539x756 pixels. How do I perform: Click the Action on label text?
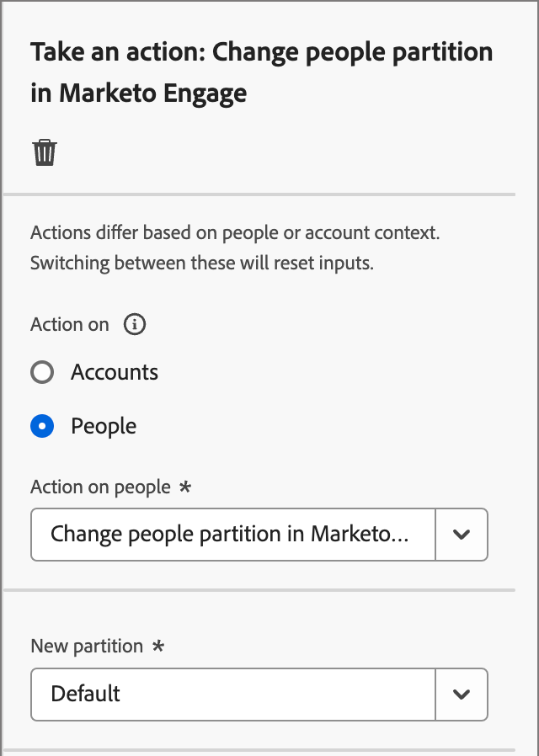[x=70, y=324]
